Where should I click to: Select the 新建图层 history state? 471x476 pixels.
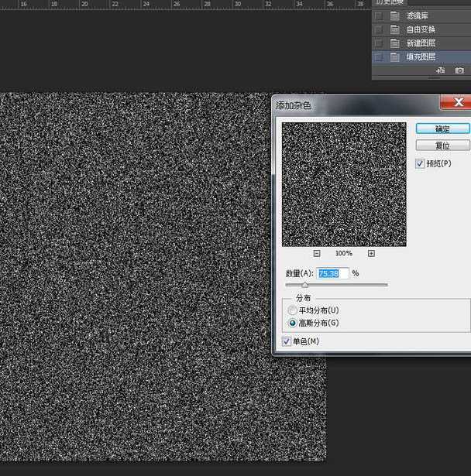click(421, 43)
